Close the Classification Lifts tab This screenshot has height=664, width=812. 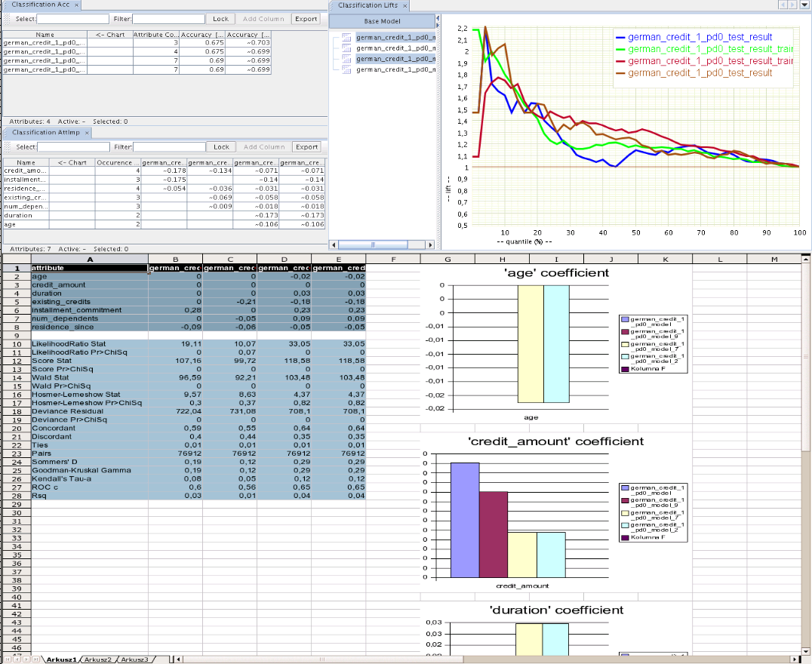tap(405, 6)
